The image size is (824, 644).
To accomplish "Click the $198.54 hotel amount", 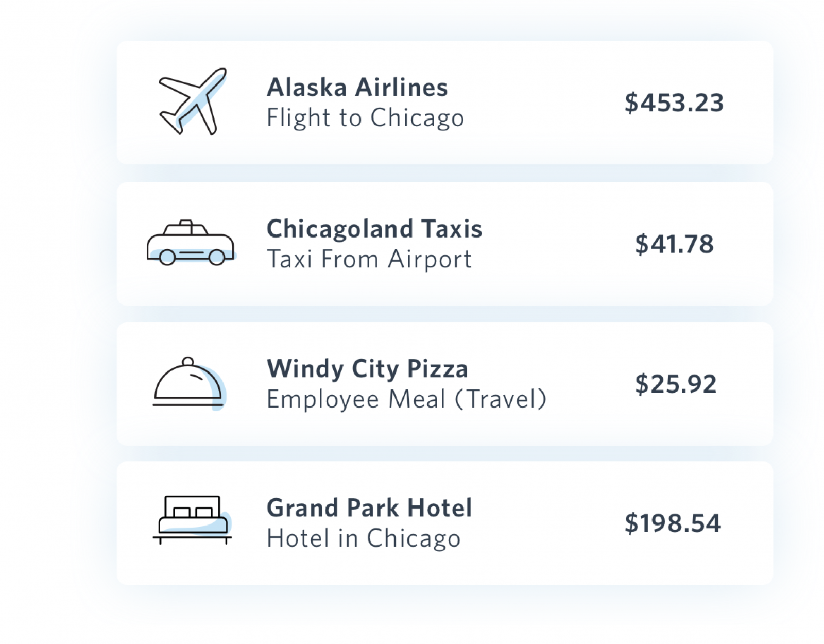I will tap(673, 523).
